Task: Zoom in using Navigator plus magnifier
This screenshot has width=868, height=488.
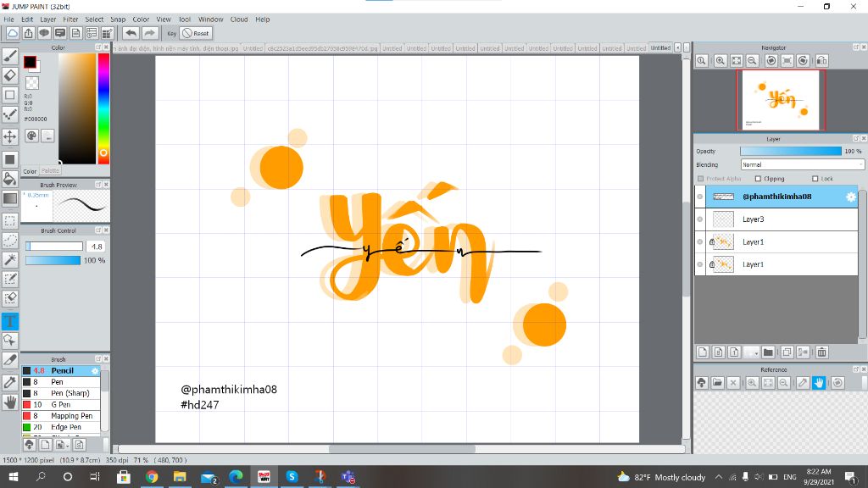Action: [721, 61]
